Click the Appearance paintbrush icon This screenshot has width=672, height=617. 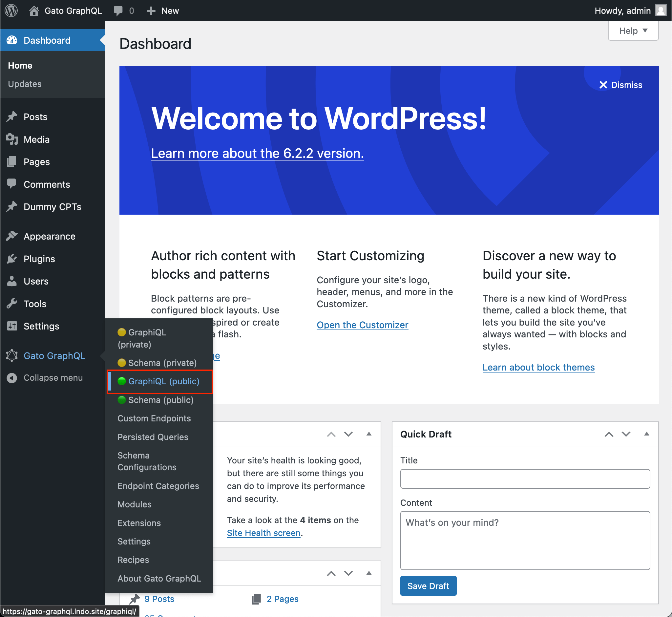click(x=12, y=236)
